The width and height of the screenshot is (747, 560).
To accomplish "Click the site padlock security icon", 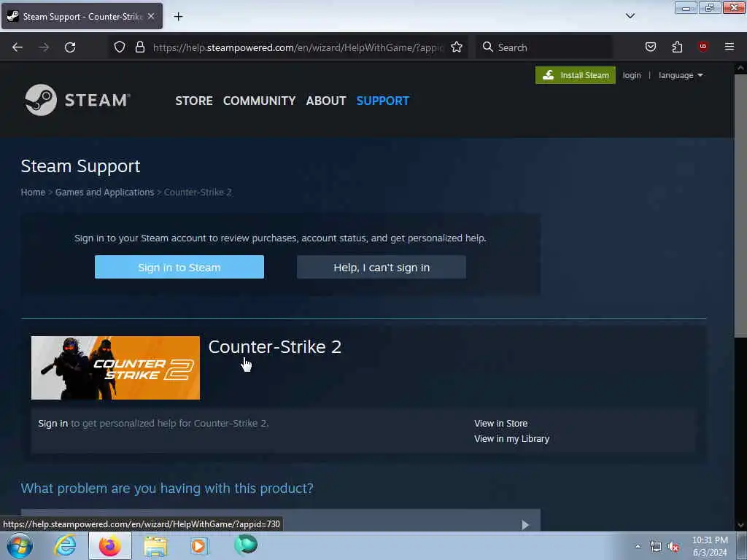I will pos(139,47).
